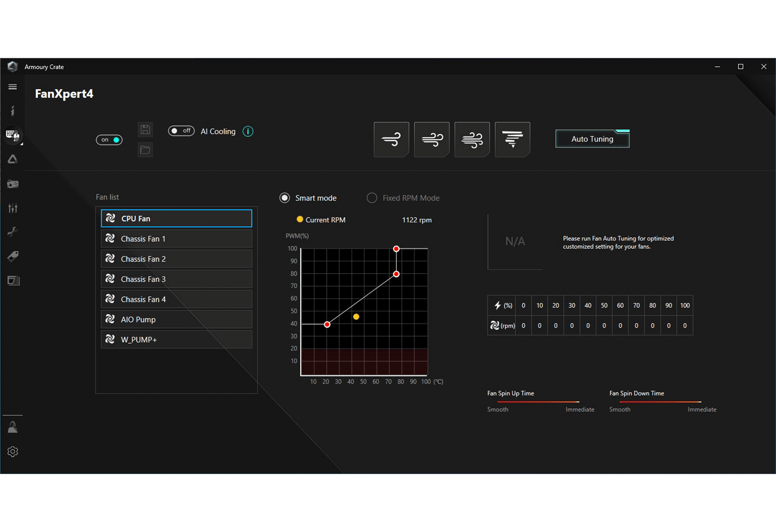Open the wrench Tools icon in the sidebar
This screenshot has width=776, height=532.
13,232
